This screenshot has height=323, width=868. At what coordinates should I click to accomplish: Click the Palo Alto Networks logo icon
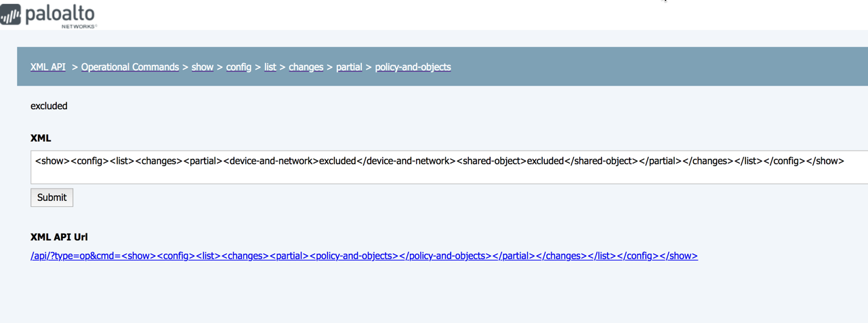coord(11,14)
